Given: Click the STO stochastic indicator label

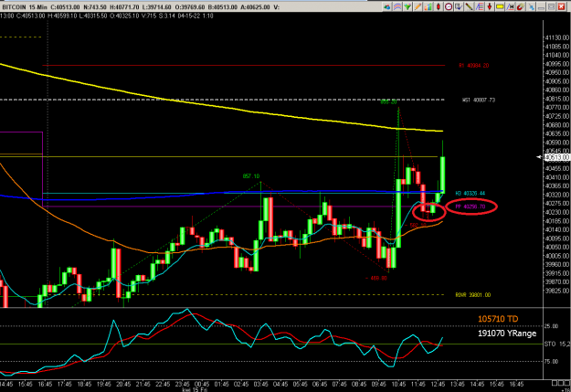Looking at the screenshot, I should click(549, 344).
